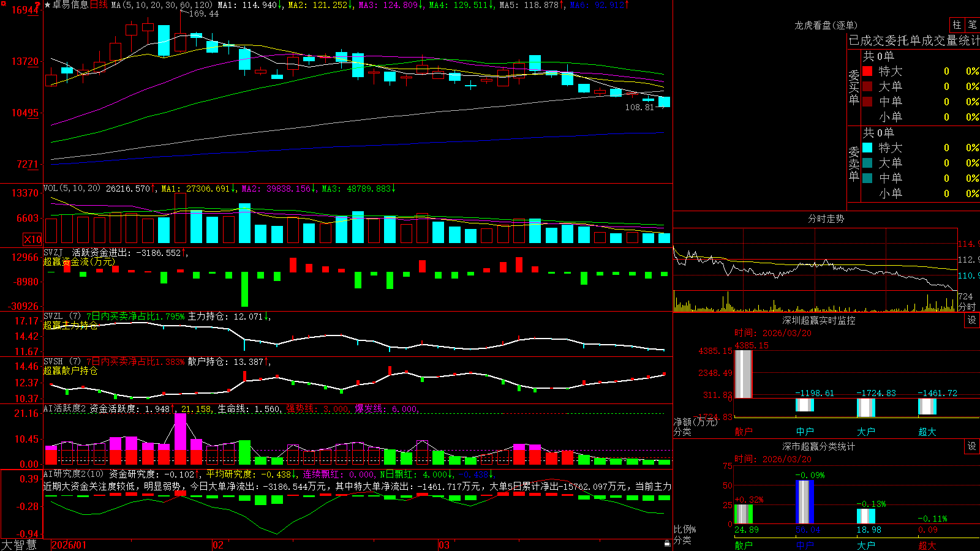The width and height of the screenshot is (980, 551).
Task: Click the 超赢主力持仓 label
Action: pyautogui.click(x=70, y=325)
